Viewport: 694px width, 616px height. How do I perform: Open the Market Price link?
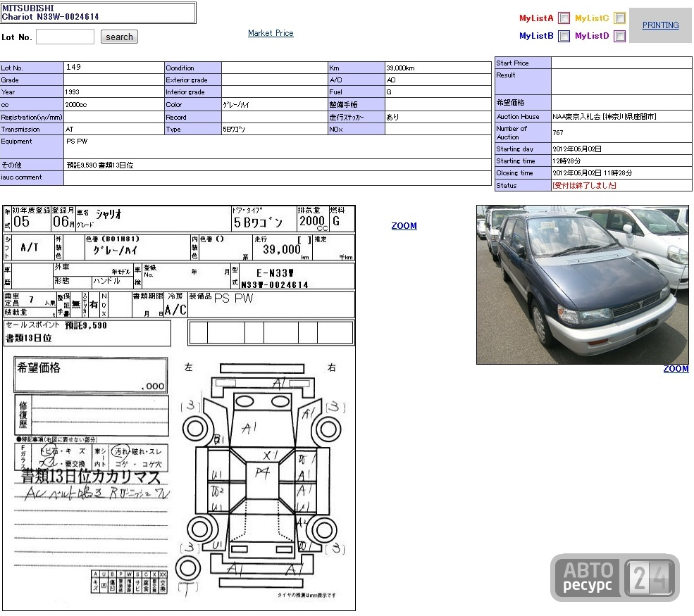click(271, 33)
